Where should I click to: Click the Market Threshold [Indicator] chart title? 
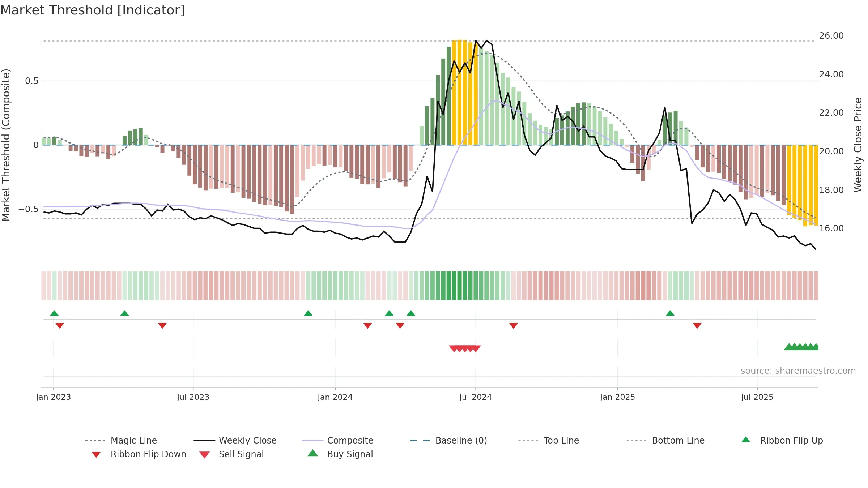[93, 10]
